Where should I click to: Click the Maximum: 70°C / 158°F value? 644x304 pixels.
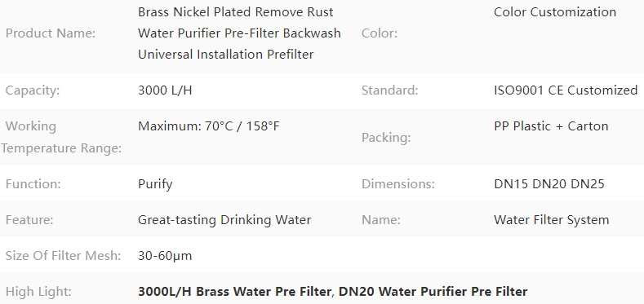pos(209,126)
